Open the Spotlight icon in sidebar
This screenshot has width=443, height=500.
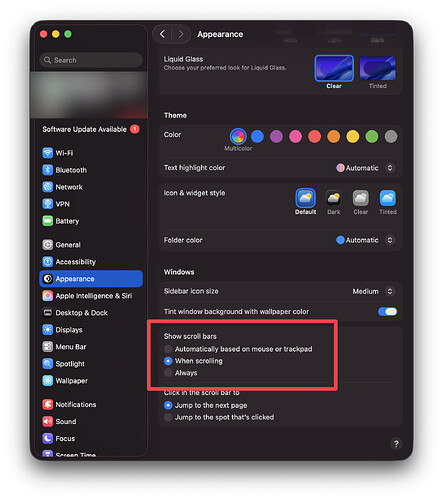(47, 364)
